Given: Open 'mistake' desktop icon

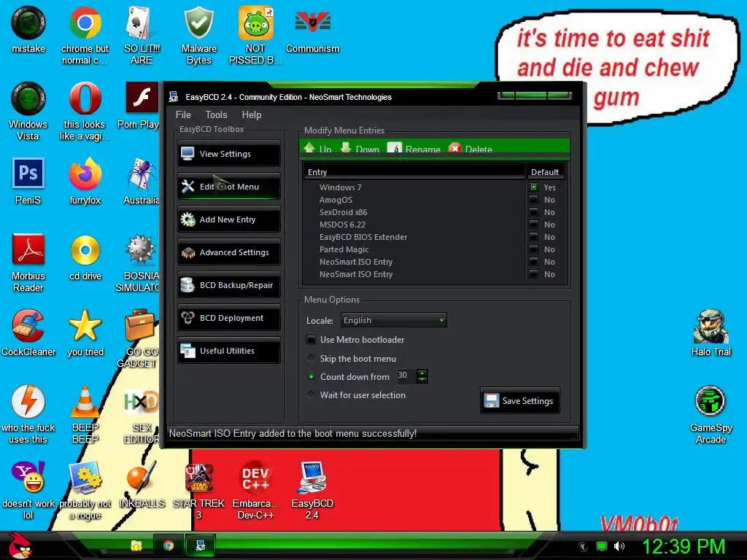Looking at the screenshot, I should [x=28, y=30].
